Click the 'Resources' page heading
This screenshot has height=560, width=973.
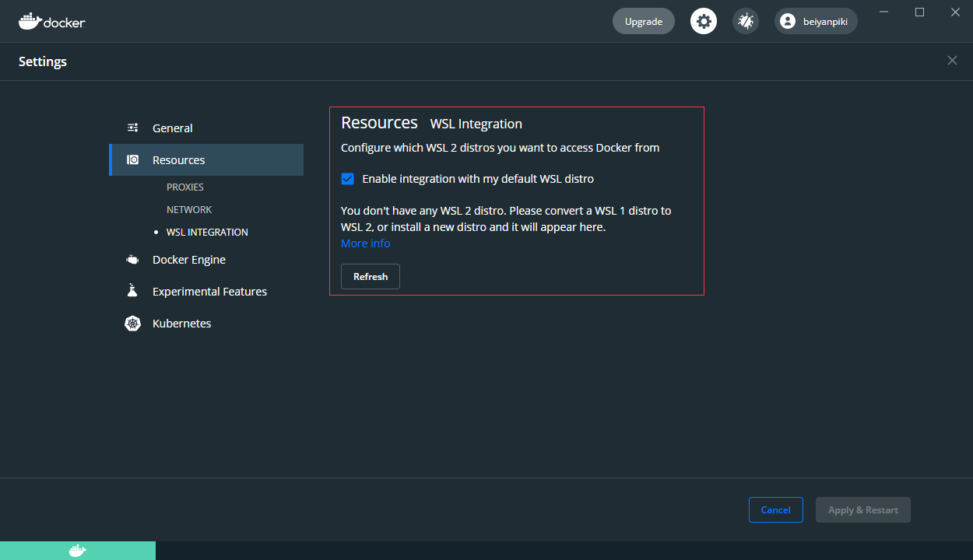pos(380,122)
